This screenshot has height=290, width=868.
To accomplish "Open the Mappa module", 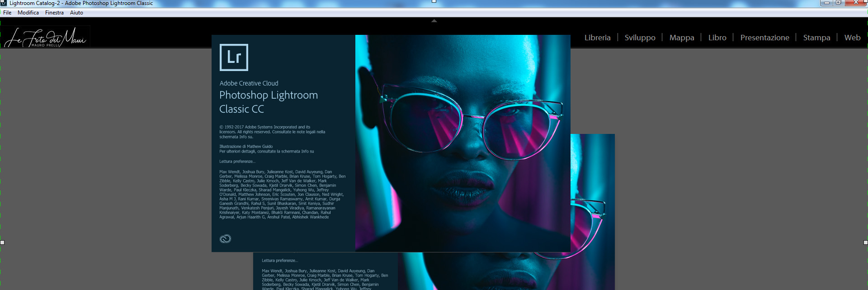I will [681, 38].
